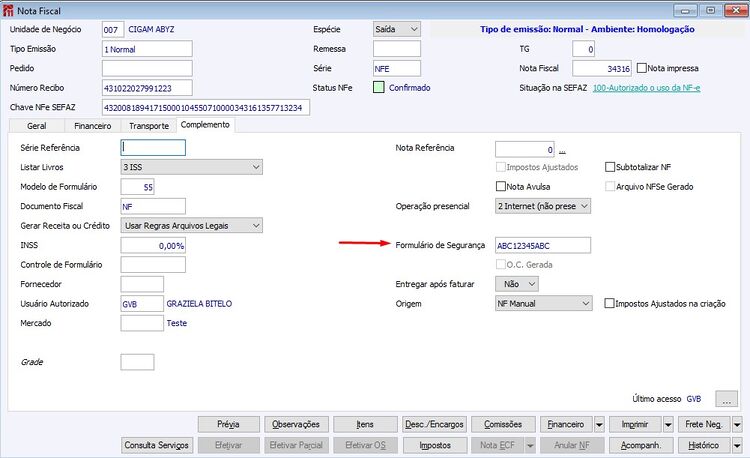Open the Nota Referência lookup ellipsis
This screenshot has height=458, width=750.
(562, 151)
